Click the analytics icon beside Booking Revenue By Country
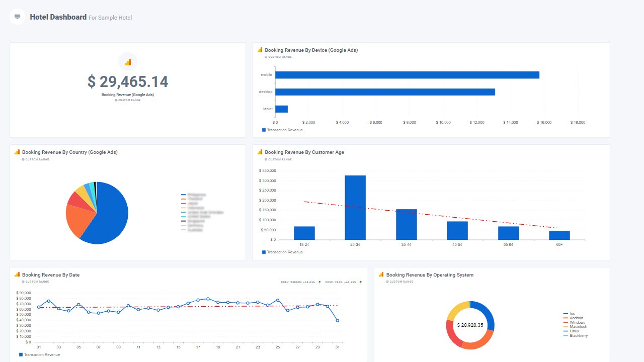This screenshot has width=644, height=362. tap(17, 152)
